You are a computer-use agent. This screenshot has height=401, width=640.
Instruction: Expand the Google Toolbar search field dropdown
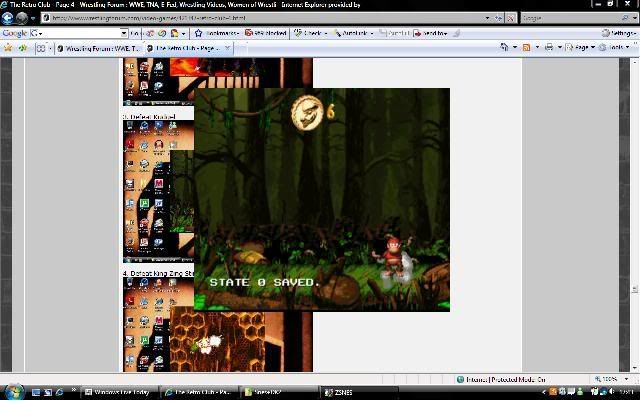pyautogui.click(x=124, y=33)
